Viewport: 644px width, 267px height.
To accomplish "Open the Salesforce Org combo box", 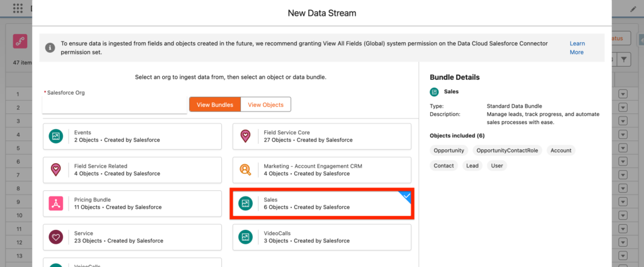I will point(114,106).
